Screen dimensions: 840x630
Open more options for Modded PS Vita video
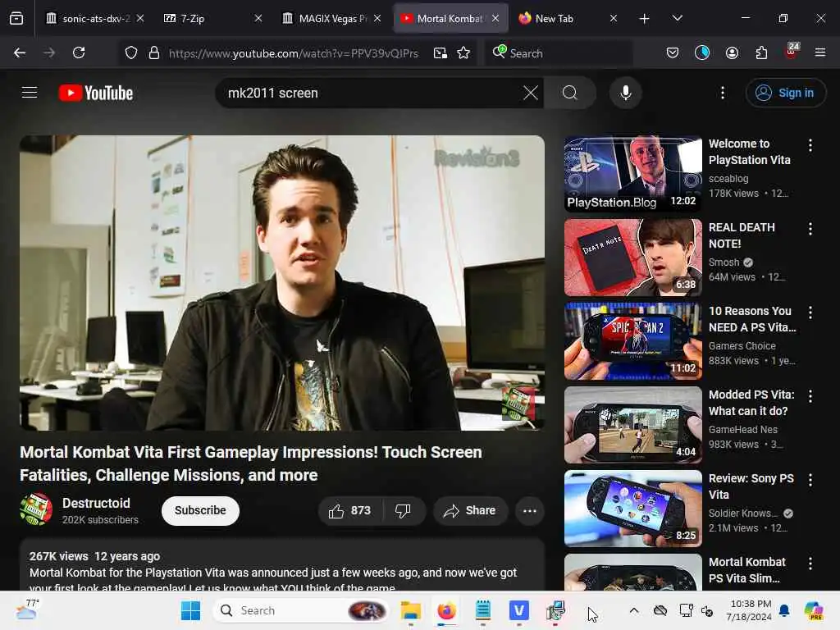810,396
